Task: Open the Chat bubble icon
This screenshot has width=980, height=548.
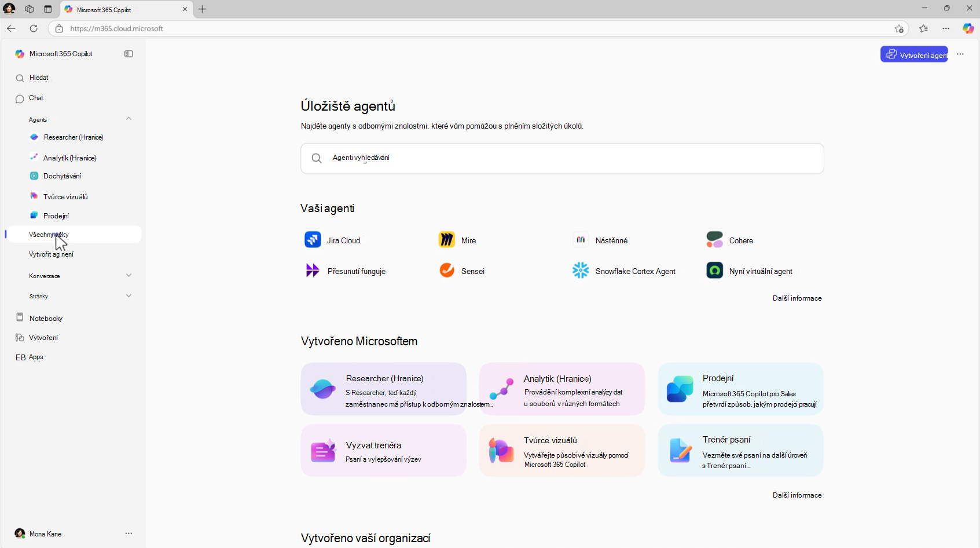Action: (20, 98)
